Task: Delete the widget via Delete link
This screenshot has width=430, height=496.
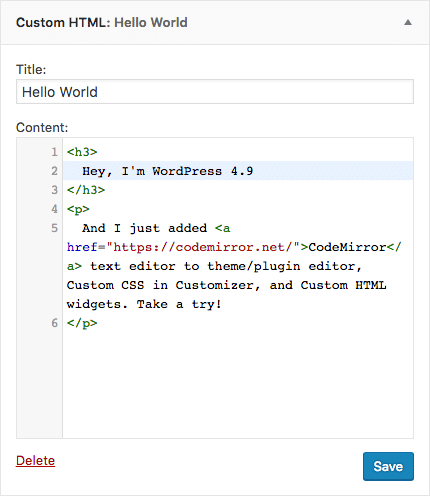Action: click(35, 460)
